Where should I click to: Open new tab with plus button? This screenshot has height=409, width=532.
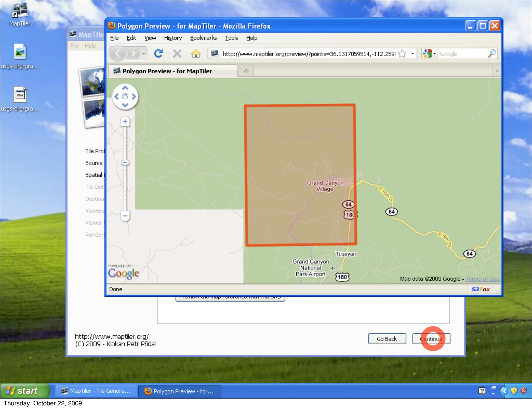click(x=246, y=71)
